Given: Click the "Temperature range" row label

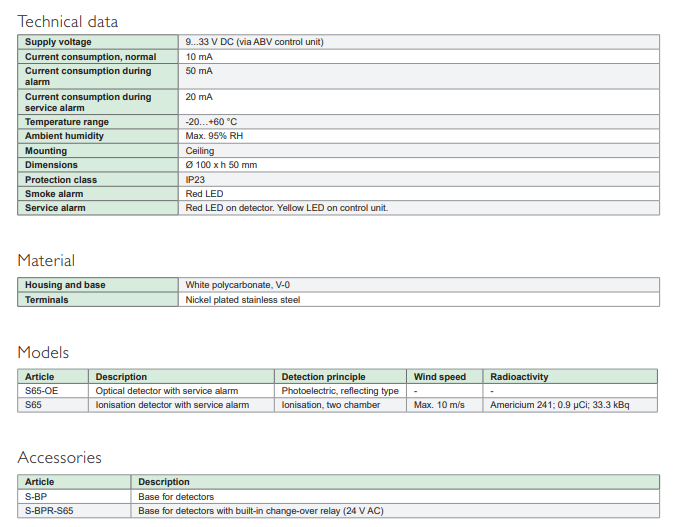Looking at the screenshot, I should coord(66,122).
